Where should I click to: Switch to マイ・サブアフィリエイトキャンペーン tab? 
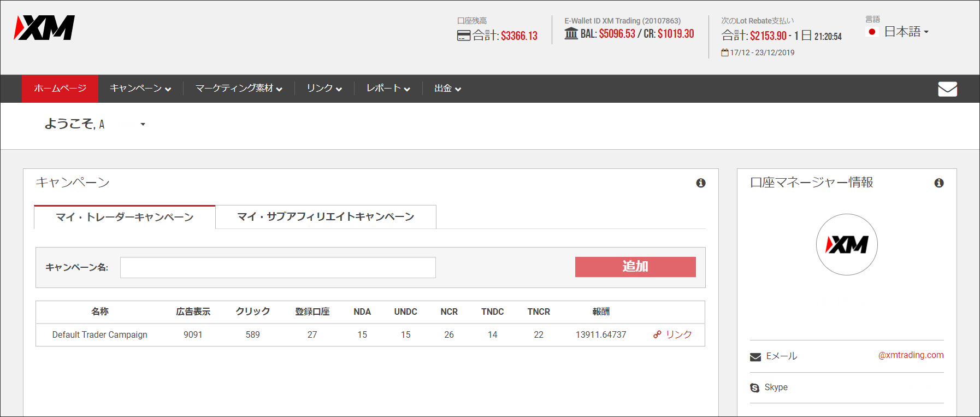pos(326,217)
